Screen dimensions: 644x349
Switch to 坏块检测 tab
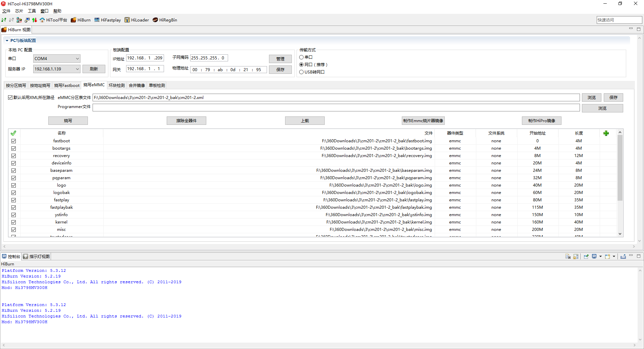117,86
